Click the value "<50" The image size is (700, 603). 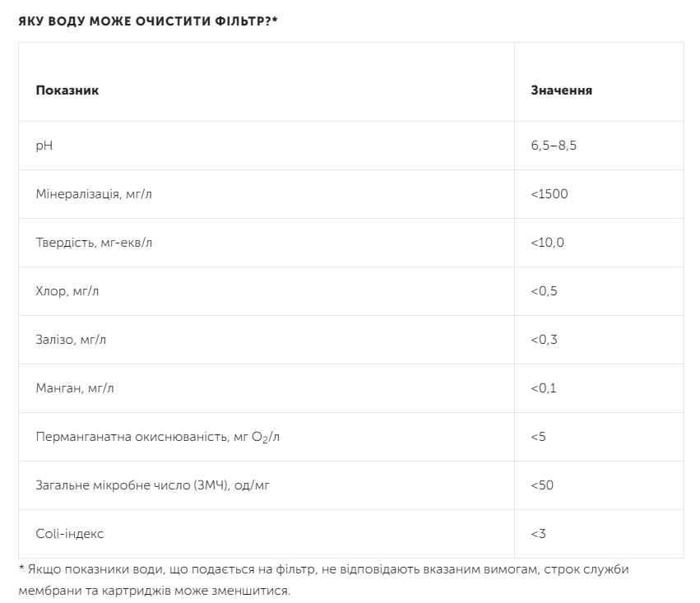point(542,485)
